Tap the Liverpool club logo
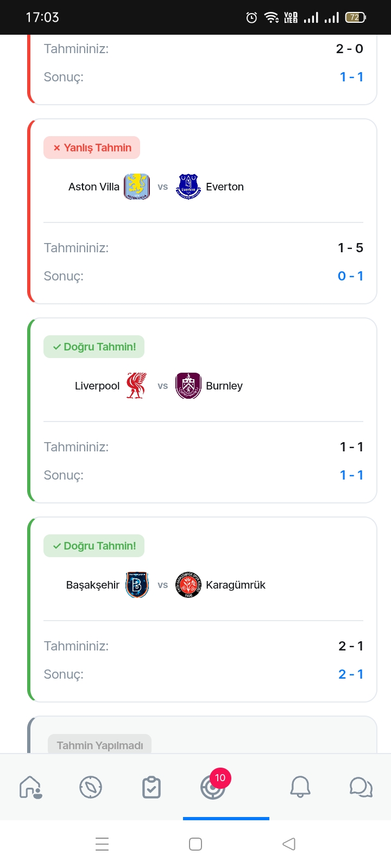Viewport: 391px width, 868px height. [x=137, y=386]
